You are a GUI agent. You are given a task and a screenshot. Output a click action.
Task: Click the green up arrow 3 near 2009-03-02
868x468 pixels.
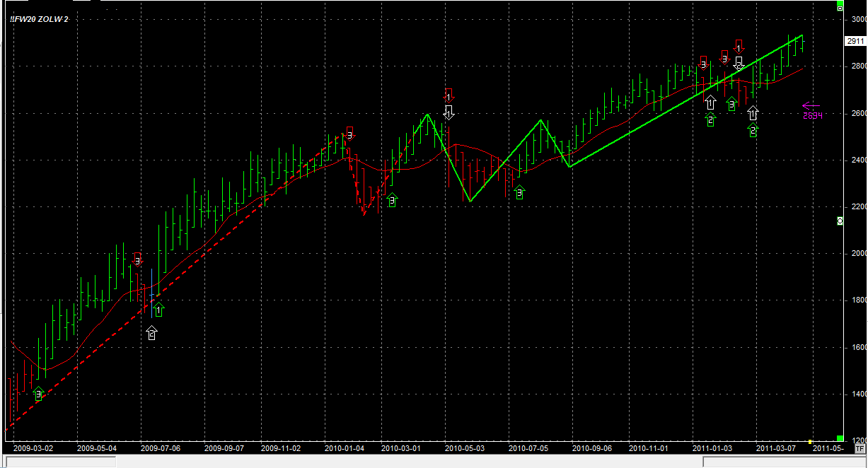click(x=39, y=394)
